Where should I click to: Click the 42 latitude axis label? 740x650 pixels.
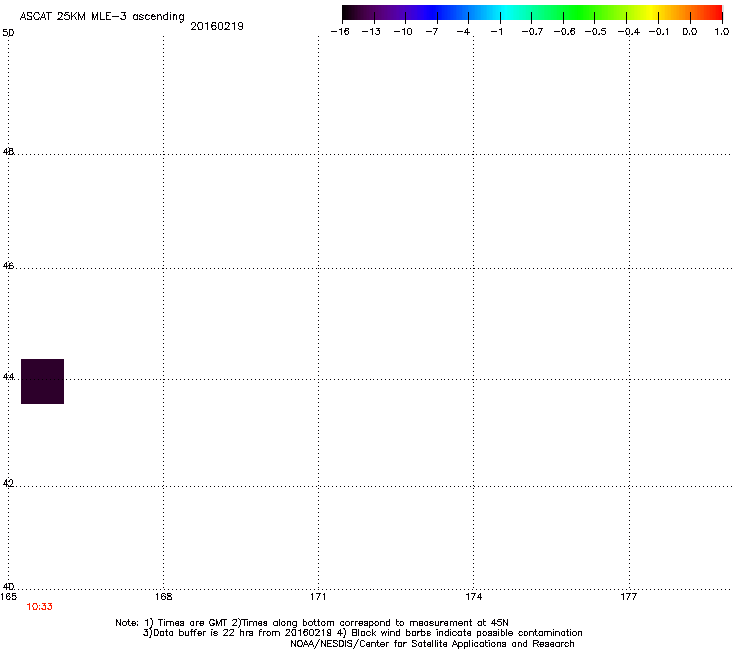8,483
